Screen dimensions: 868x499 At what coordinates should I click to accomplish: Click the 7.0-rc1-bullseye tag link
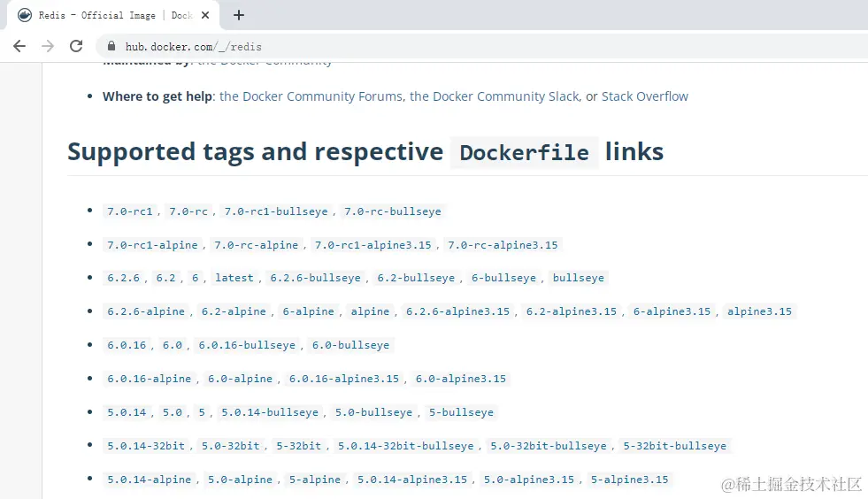[x=276, y=211]
